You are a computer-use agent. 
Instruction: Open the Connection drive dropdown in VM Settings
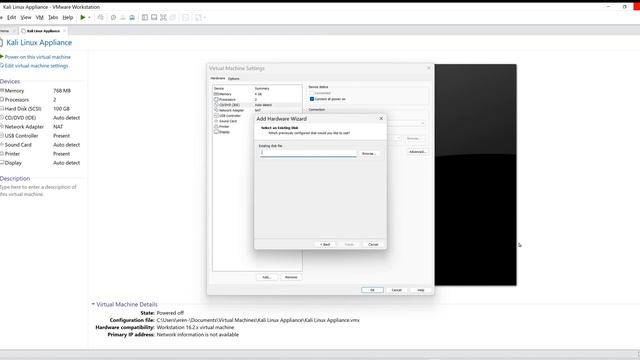point(423,123)
